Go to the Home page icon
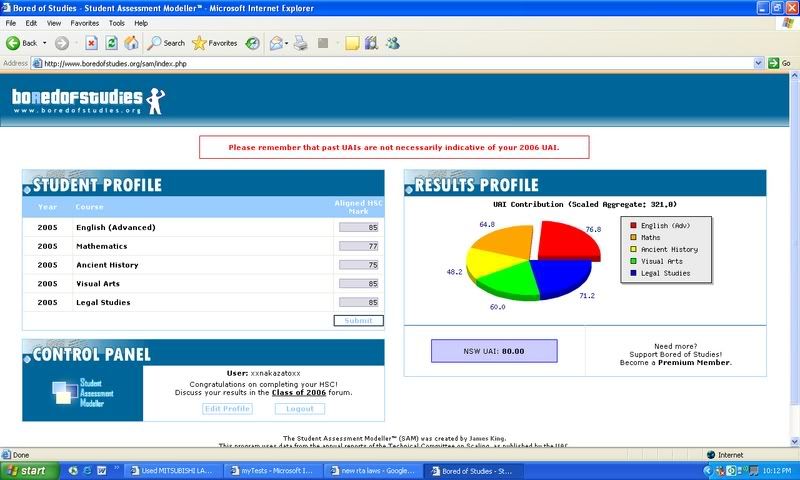The height and width of the screenshot is (480, 800). coord(132,43)
